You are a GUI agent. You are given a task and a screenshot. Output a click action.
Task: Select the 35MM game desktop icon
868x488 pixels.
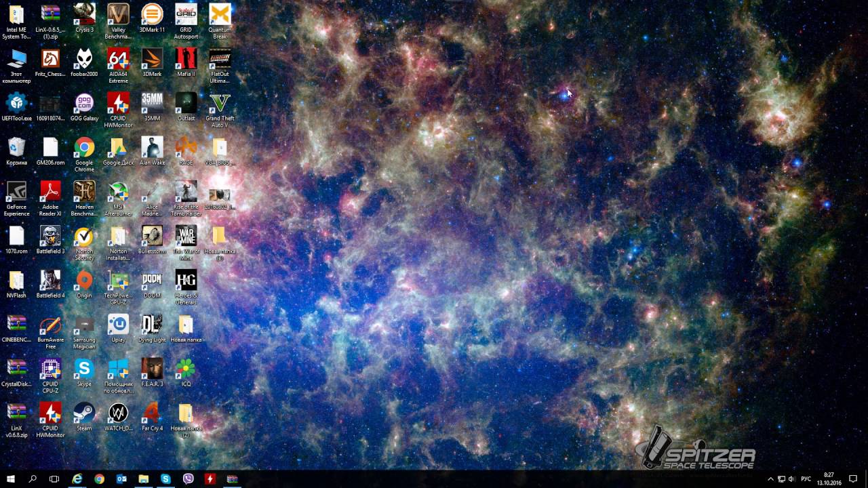(152, 107)
